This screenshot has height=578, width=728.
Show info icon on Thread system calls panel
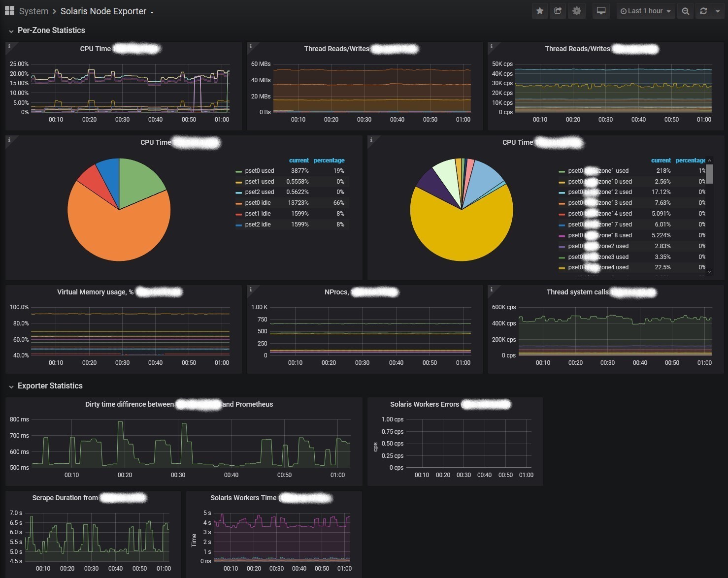tap(491, 289)
